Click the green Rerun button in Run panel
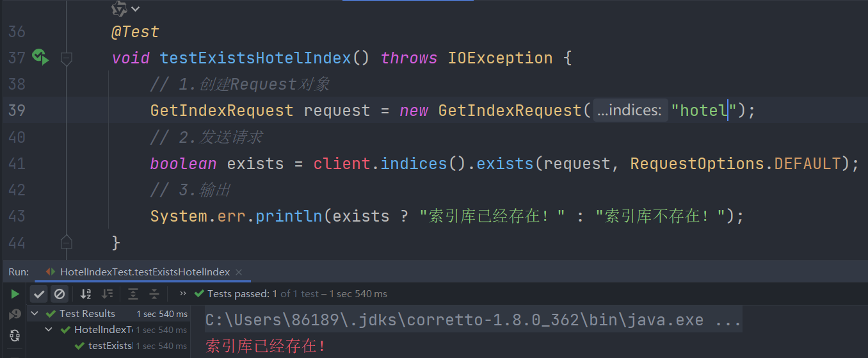 point(15,294)
